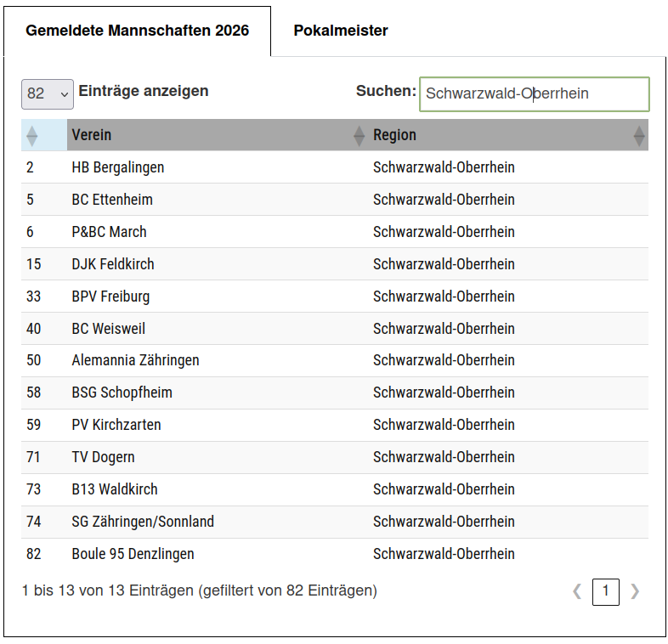Viewport: 668px width, 644px height.
Task: Click the SG Zähringen/Sonnland entry
Action: tap(143, 522)
